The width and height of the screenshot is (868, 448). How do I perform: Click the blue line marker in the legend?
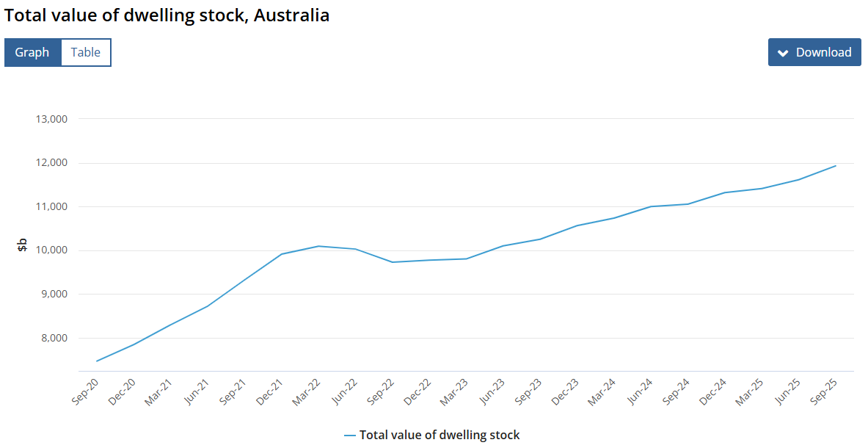point(349,435)
